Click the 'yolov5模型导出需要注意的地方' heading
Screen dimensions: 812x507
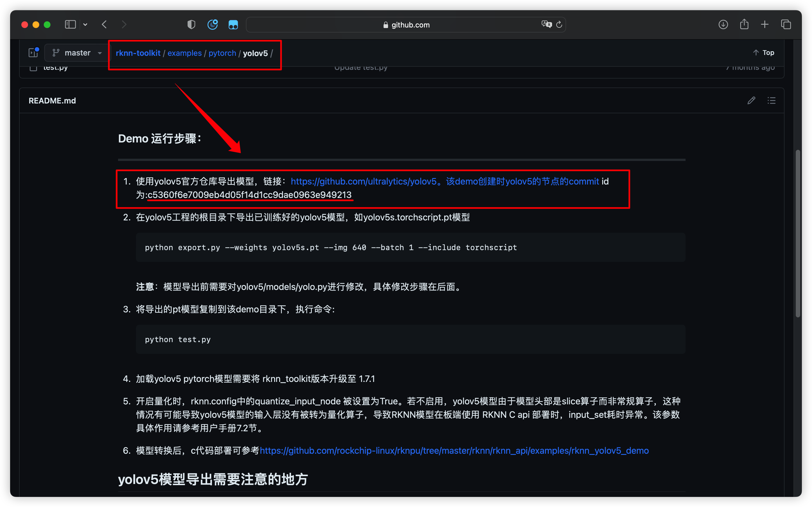point(213,479)
